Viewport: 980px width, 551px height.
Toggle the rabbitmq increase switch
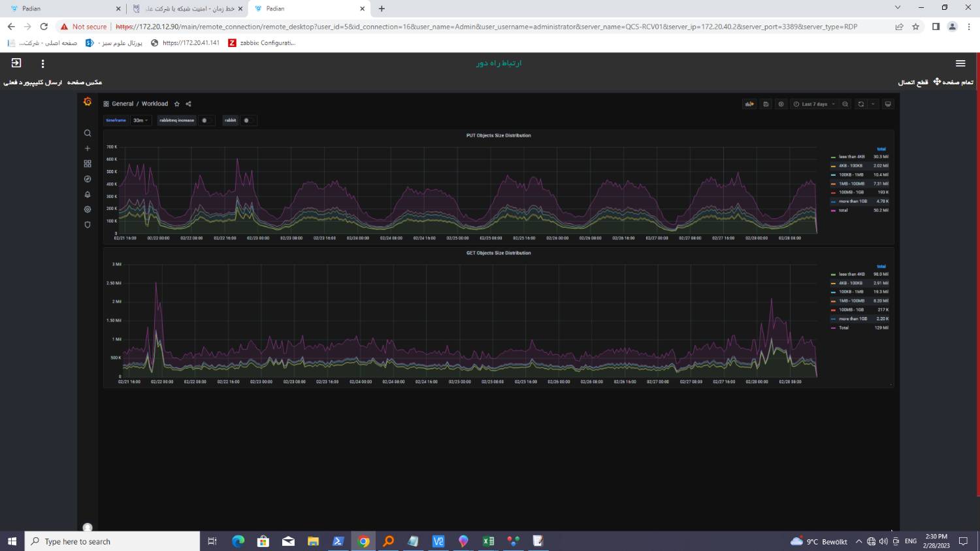tap(206, 120)
